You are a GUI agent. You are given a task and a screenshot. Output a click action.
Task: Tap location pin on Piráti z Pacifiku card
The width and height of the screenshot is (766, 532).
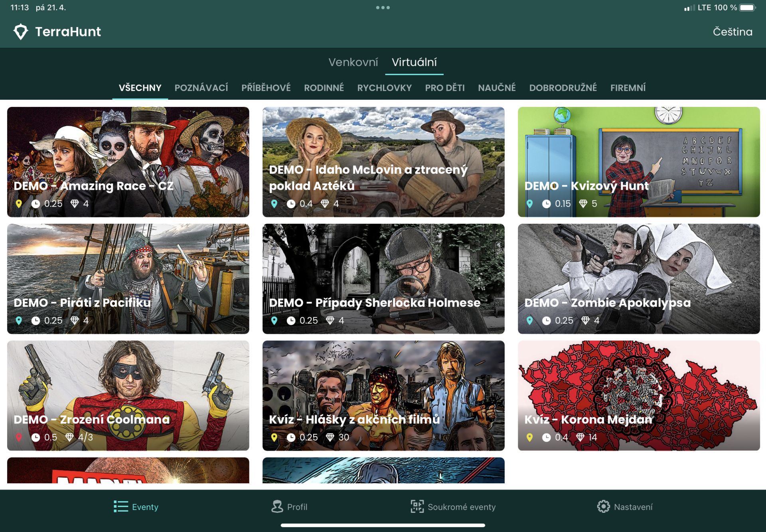coord(19,321)
